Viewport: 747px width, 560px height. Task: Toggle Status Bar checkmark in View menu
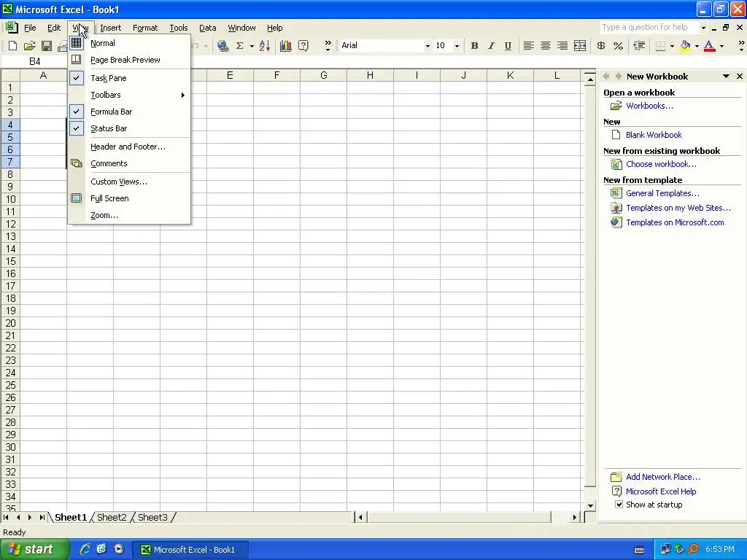pos(76,128)
